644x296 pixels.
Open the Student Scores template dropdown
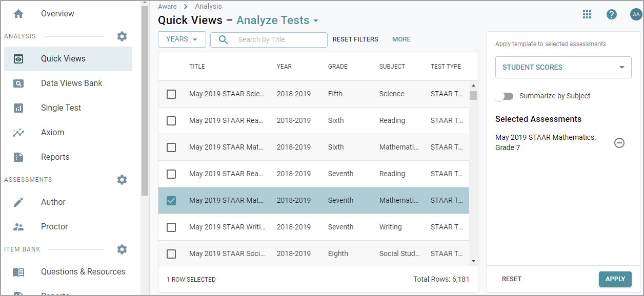pyautogui.click(x=563, y=67)
